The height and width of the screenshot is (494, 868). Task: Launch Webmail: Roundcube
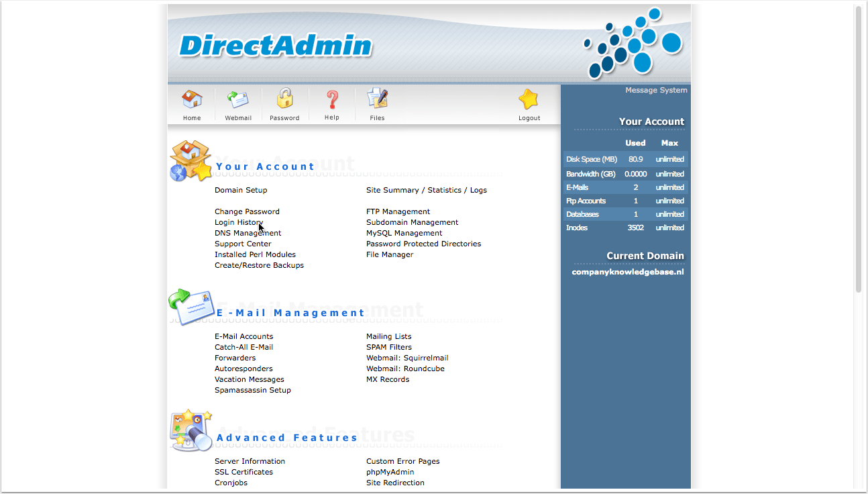click(405, 368)
